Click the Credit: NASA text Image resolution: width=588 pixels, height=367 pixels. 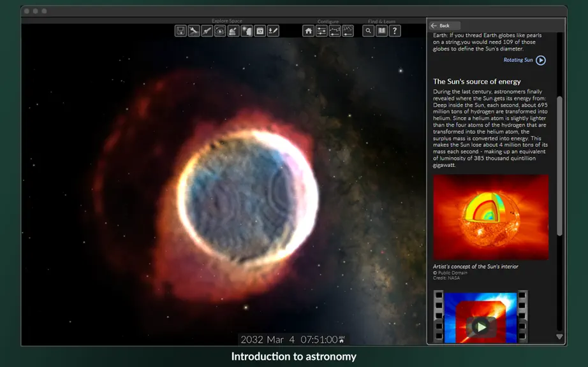[x=446, y=278]
